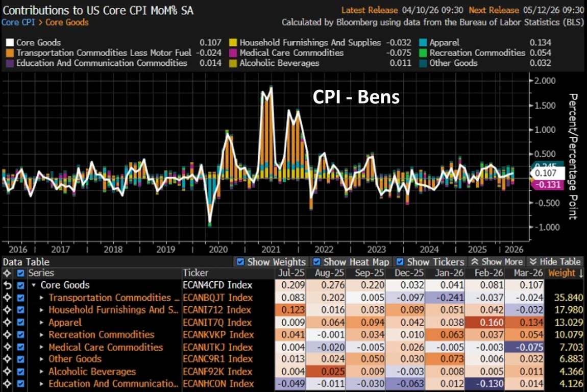The height and width of the screenshot is (392, 587).
Task: Open the Core CPI breadcrumb link
Action: coord(16,22)
